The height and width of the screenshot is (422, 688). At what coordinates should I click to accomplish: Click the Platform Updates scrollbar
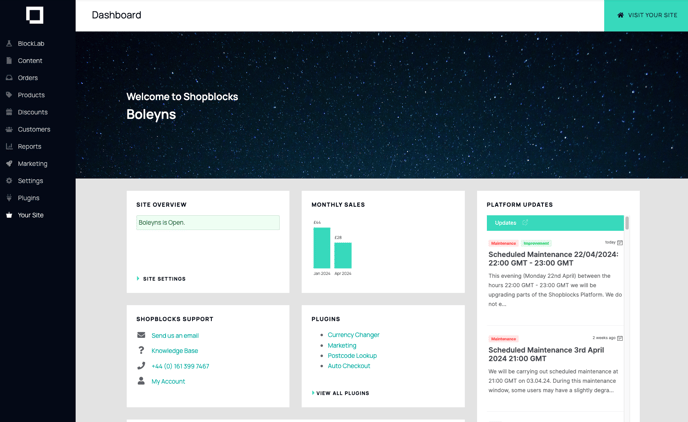point(627,222)
